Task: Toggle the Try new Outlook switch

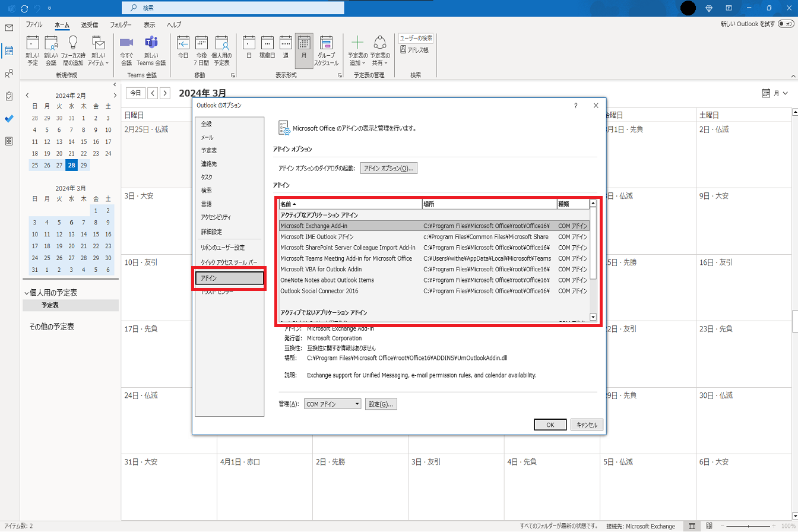Action: 786,24
